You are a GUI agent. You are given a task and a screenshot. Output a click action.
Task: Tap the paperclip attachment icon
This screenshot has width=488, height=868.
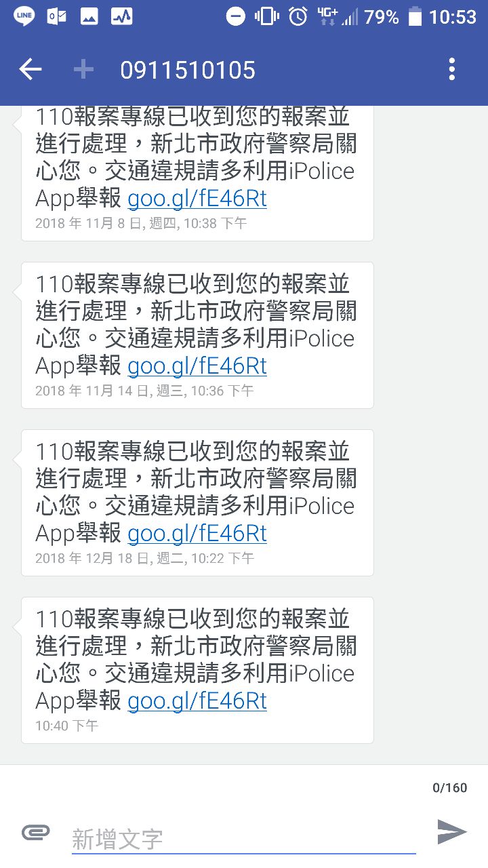tap(36, 832)
